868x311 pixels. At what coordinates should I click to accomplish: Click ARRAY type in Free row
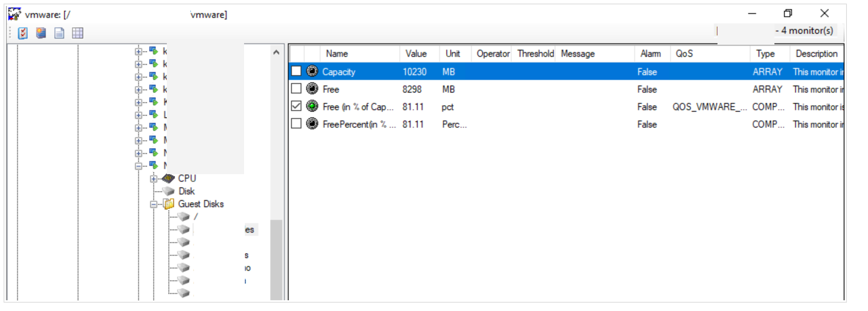pos(768,89)
